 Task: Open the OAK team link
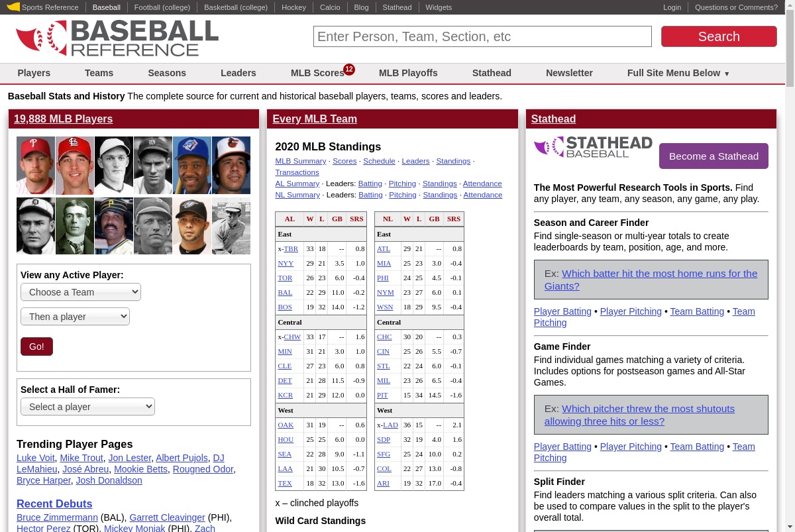tap(286, 425)
